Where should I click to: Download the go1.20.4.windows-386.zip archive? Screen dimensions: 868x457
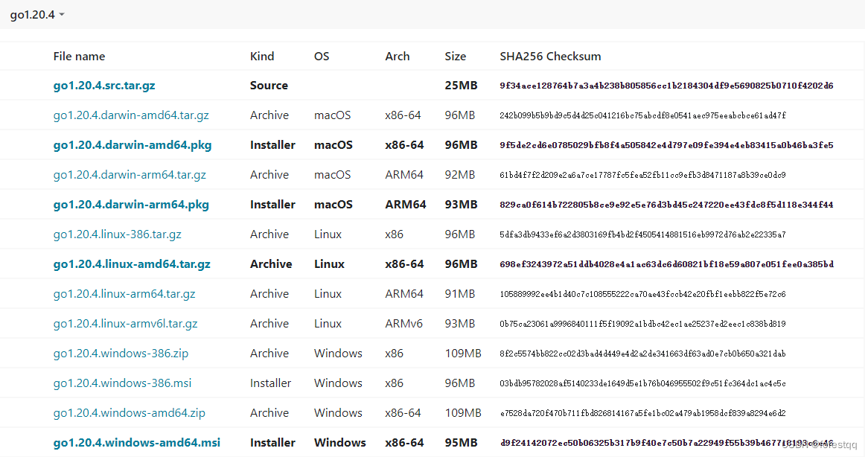(x=121, y=353)
